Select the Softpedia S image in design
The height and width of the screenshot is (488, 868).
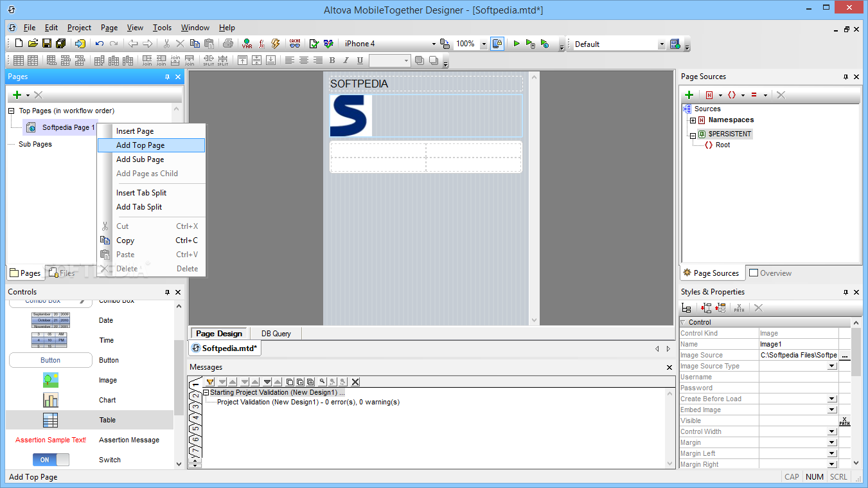click(x=351, y=116)
